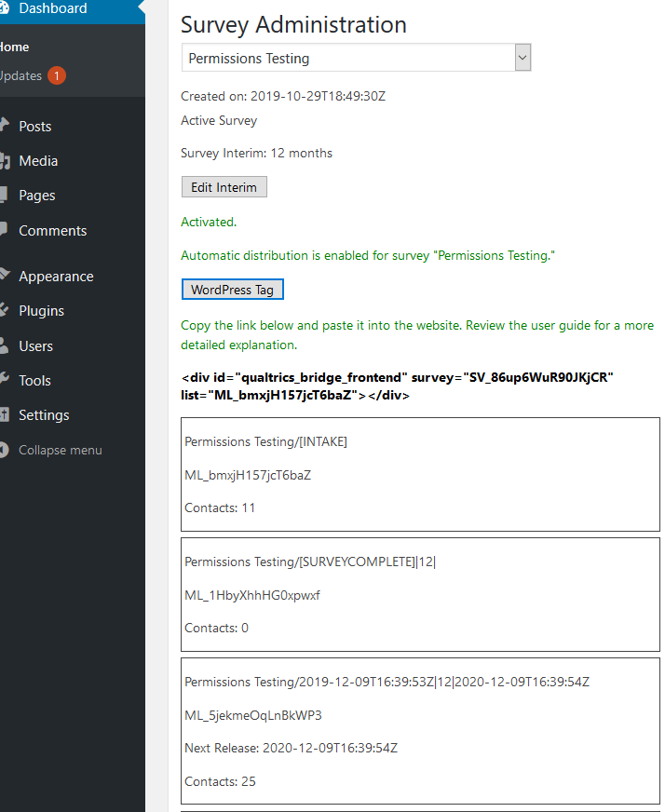The height and width of the screenshot is (812, 665).
Task: Click the Collapse menu arrow icon
Action: 4,450
